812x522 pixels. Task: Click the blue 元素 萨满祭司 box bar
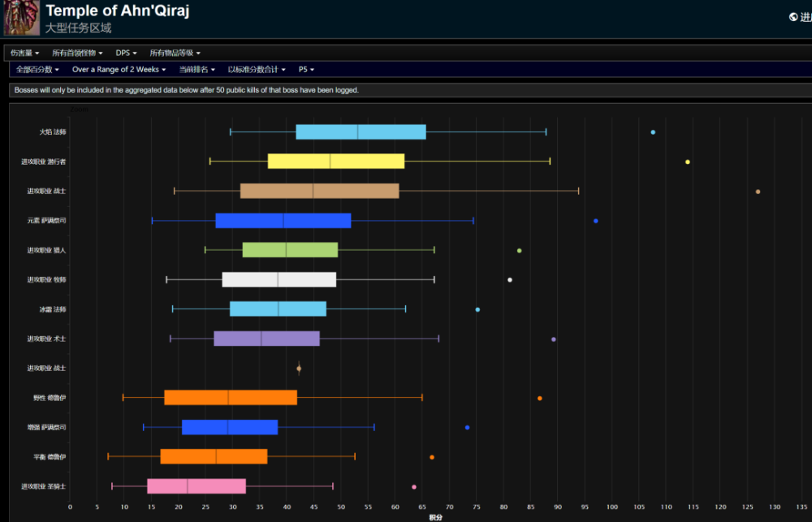click(x=283, y=221)
